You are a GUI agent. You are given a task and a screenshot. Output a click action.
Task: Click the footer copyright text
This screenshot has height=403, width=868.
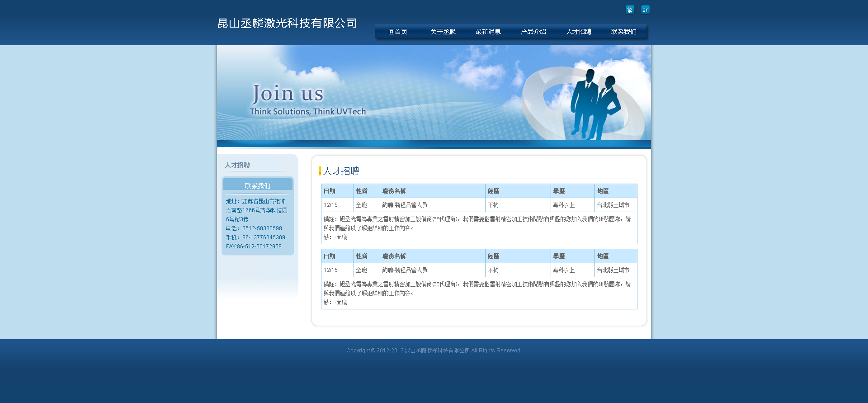click(434, 351)
